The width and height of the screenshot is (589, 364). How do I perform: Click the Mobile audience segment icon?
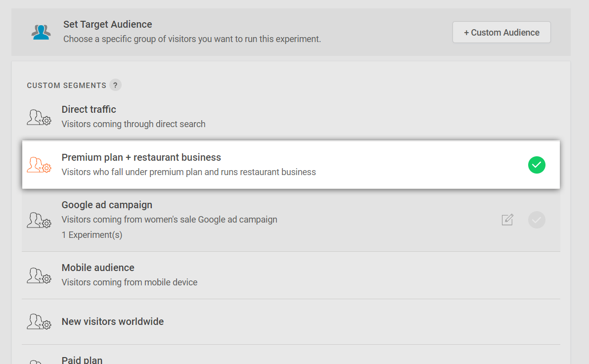click(39, 275)
